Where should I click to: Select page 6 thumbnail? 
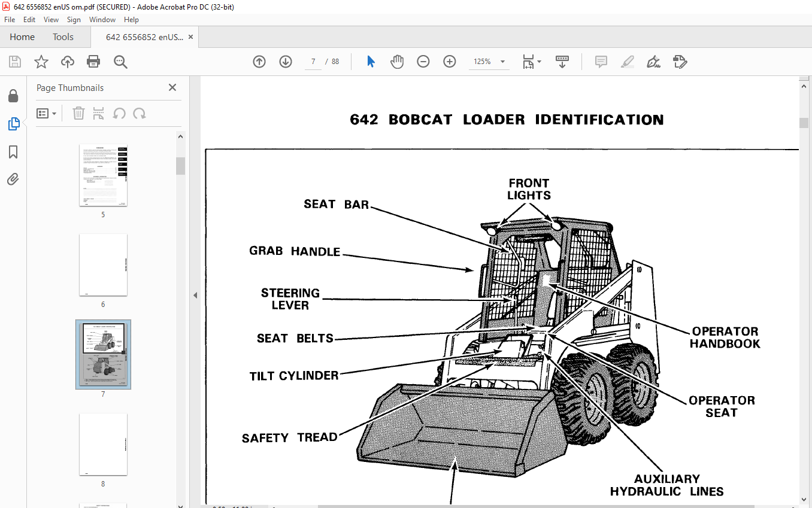103,264
